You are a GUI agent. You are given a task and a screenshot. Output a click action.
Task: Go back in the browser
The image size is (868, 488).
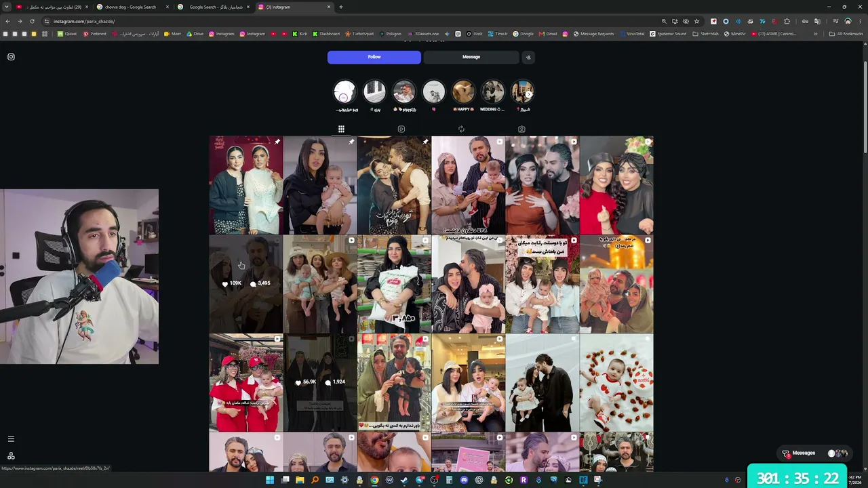(x=7, y=21)
